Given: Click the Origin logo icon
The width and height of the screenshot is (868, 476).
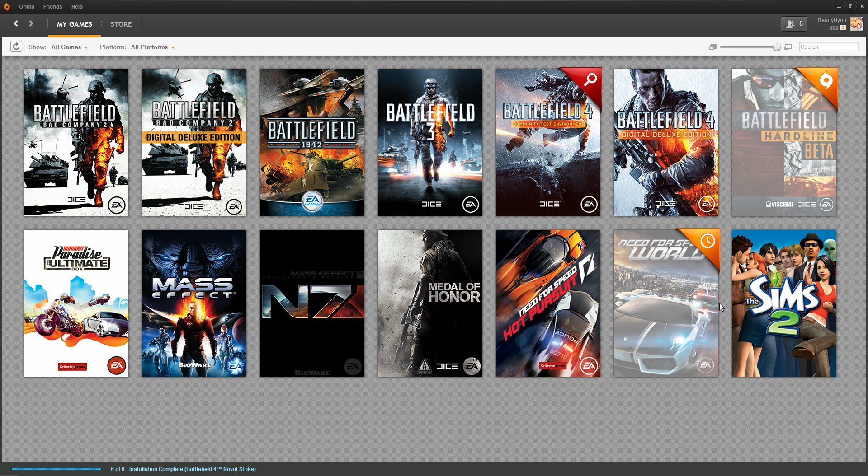Looking at the screenshot, I should [x=6, y=7].
